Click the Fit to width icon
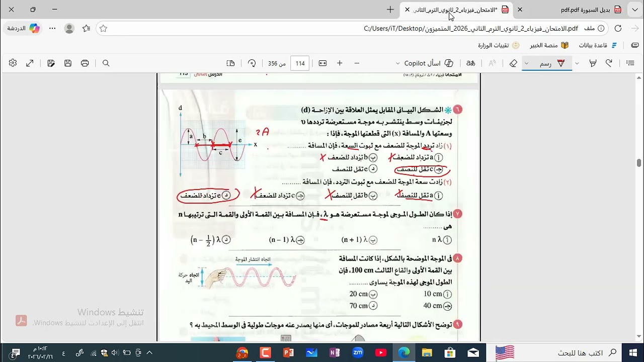644x362 pixels. pyautogui.click(x=323, y=63)
